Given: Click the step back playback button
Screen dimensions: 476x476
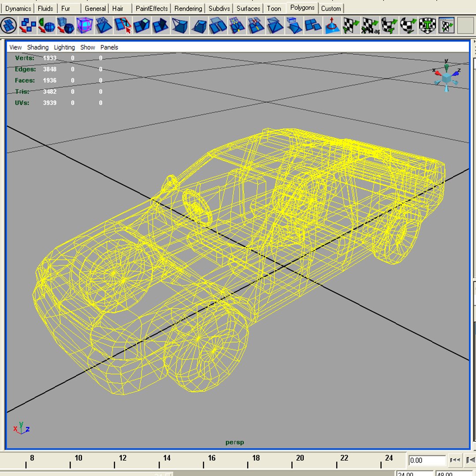Looking at the screenshot, I should [x=470, y=460].
